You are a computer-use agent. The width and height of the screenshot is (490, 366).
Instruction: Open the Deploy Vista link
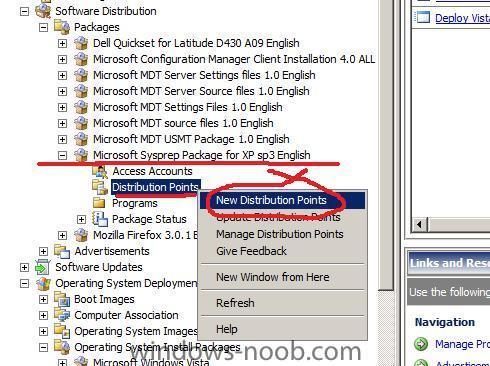(x=462, y=18)
